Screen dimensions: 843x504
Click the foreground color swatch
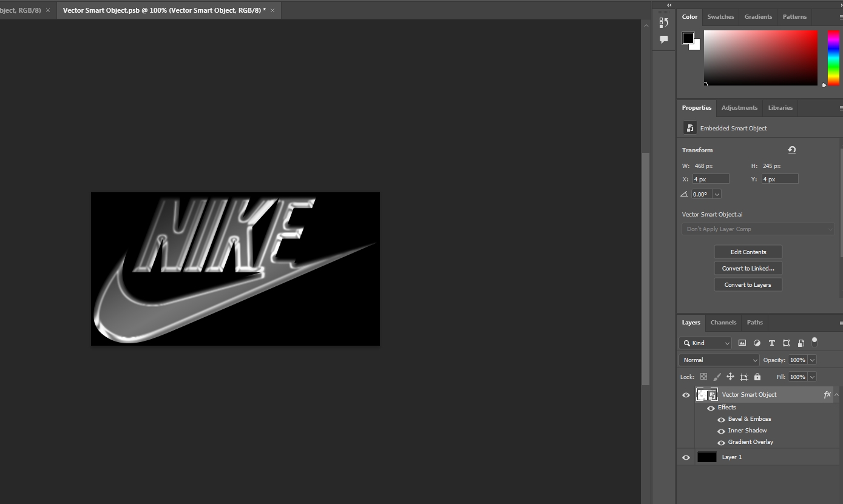coord(688,38)
